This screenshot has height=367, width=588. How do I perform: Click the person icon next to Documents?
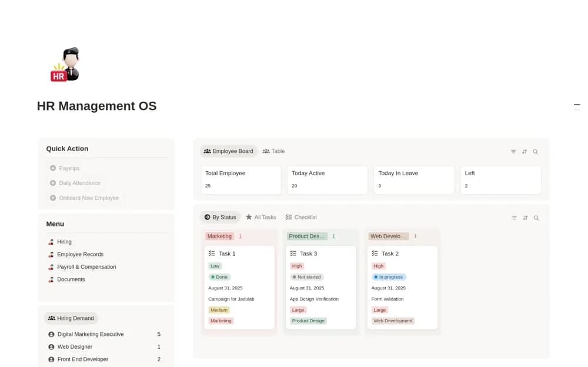click(51, 279)
